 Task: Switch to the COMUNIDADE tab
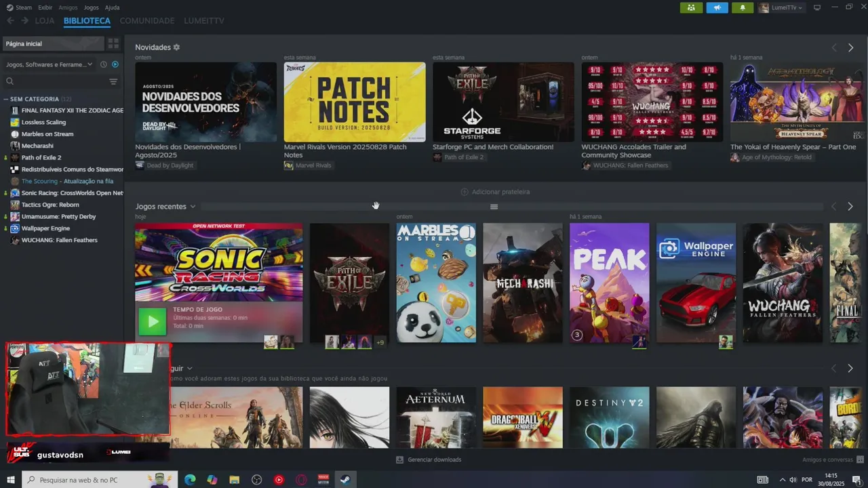147,21
